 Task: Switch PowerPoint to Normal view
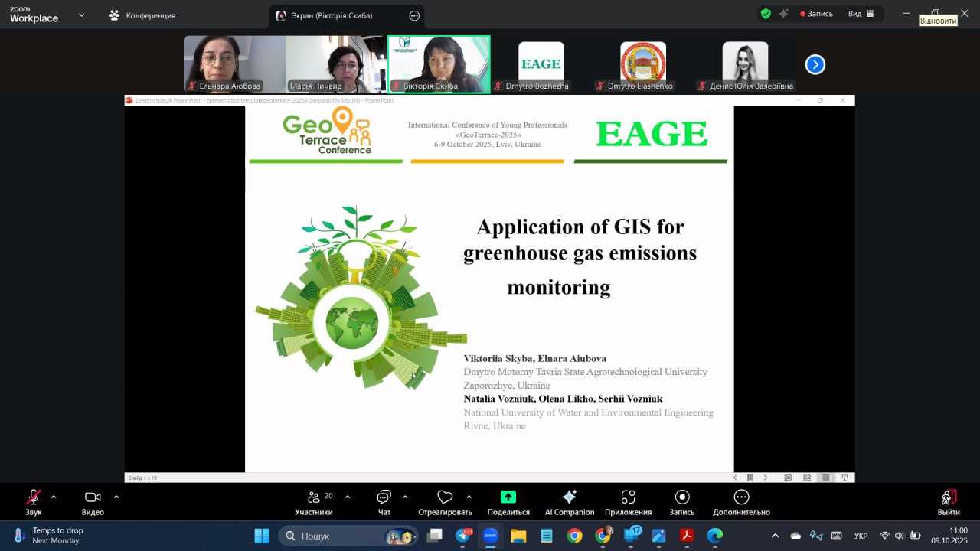coord(788,478)
